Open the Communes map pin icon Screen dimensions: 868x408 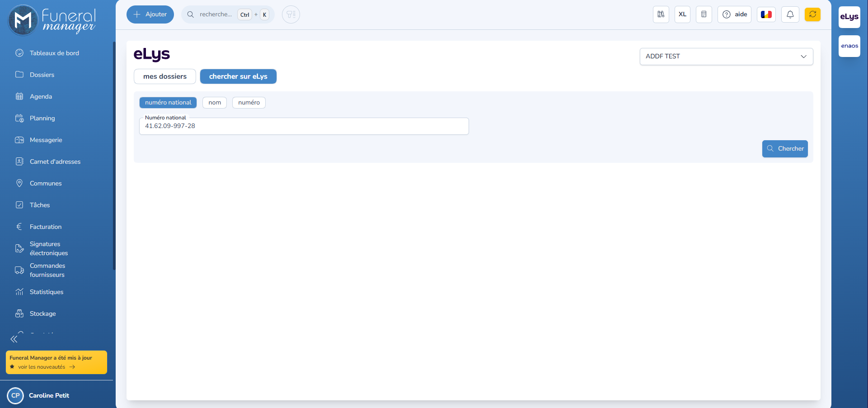(19, 183)
